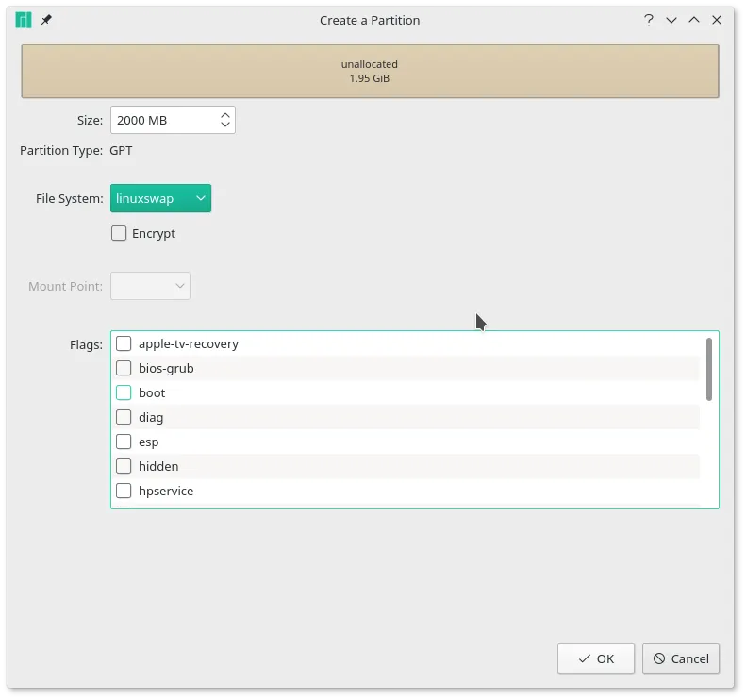Click into the Size input field
The width and height of the screenshot is (746, 700).
[x=162, y=120]
